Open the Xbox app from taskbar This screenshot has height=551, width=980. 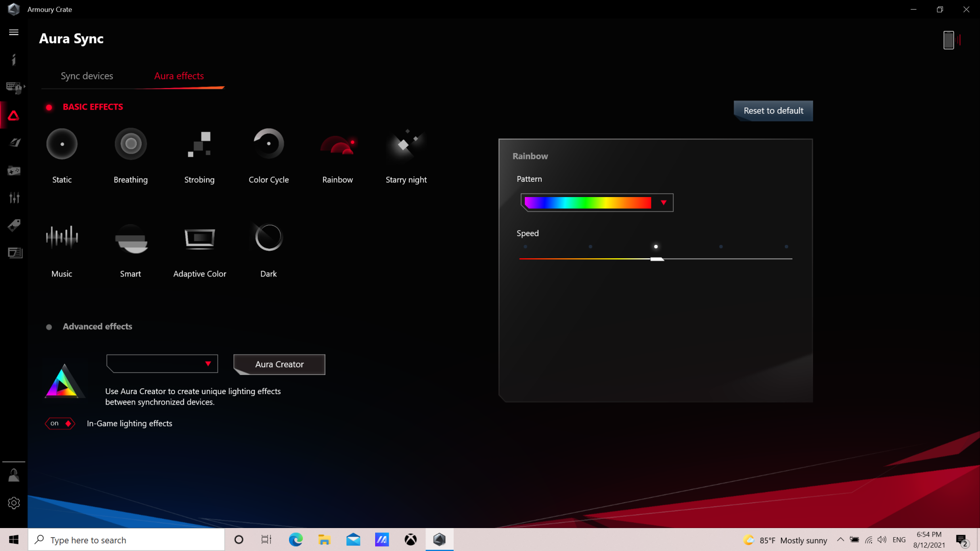[x=411, y=540]
